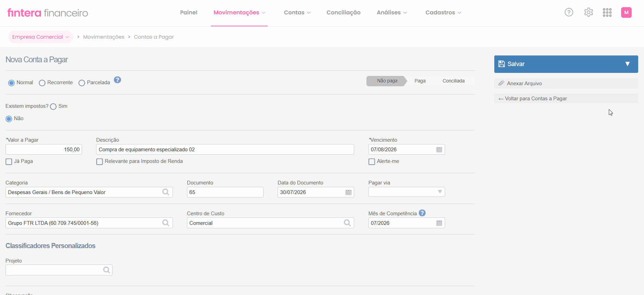The image size is (644, 295).
Task: Click the Fornecedor search magnifier icon
Action: point(166,223)
